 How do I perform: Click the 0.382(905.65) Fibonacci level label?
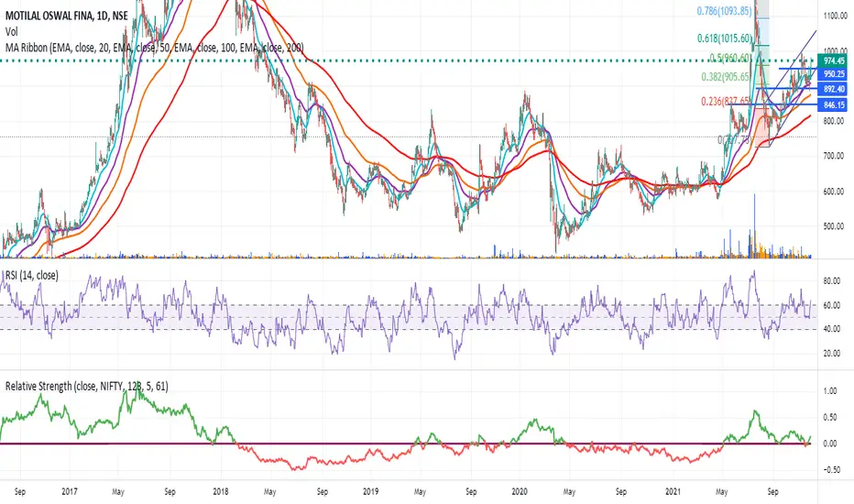[726, 77]
